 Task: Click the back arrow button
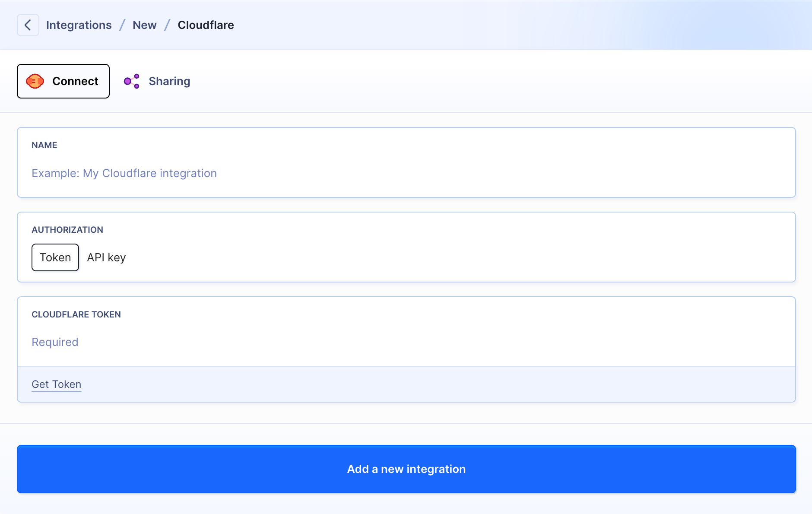coord(28,25)
